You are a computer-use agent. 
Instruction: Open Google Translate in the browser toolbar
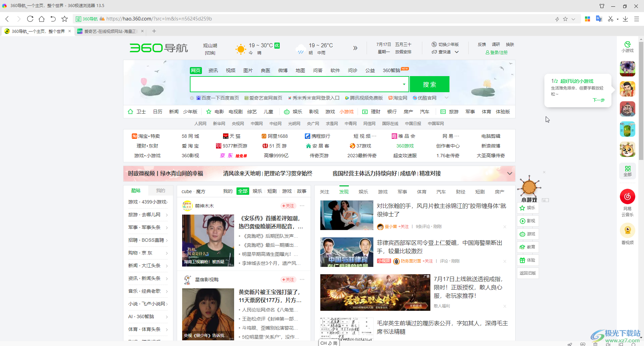[599, 19]
